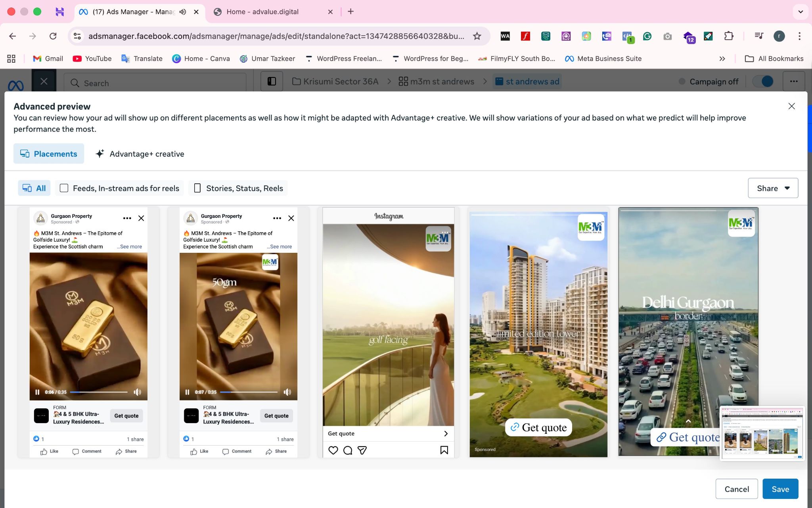
Task: Click Instagram preview's share paper-plane icon
Action: click(x=362, y=450)
